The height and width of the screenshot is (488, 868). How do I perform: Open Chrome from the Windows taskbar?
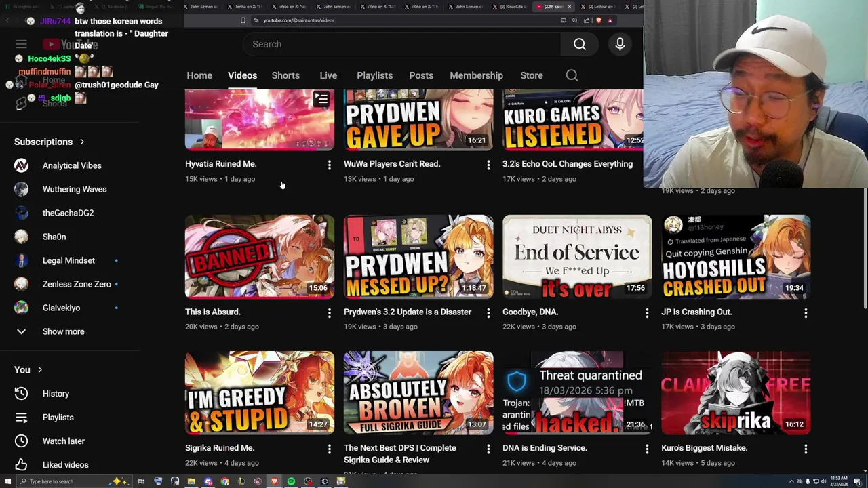pyautogui.click(x=224, y=481)
